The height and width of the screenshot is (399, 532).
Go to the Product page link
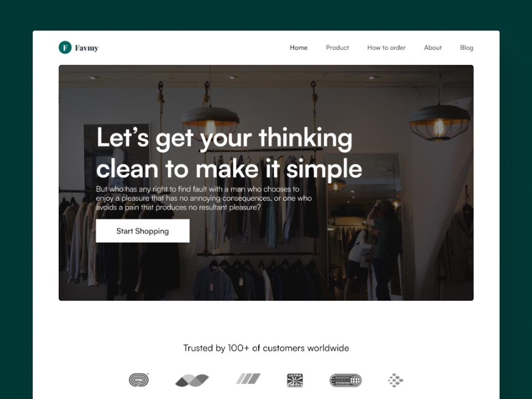click(337, 48)
